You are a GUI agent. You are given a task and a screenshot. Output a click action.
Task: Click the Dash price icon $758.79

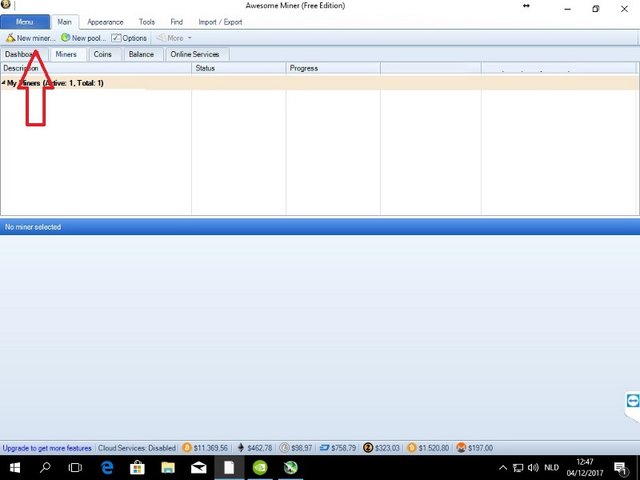click(x=324, y=448)
